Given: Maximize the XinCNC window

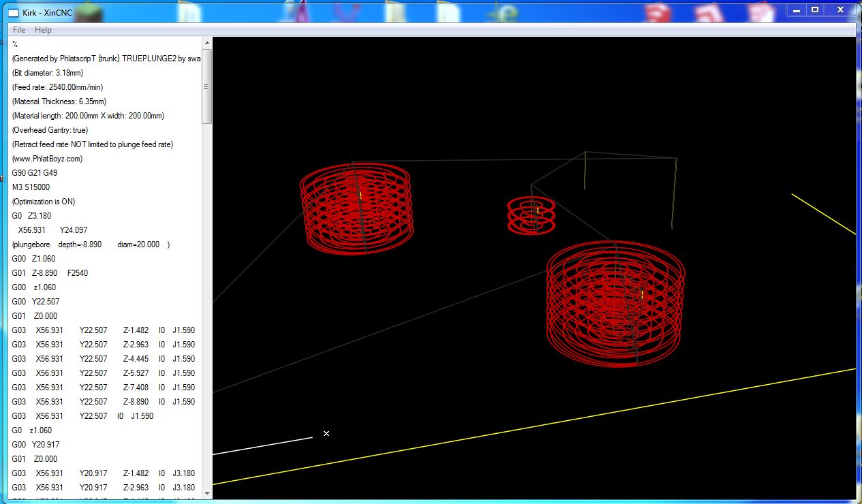Looking at the screenshot, I should 815,10.
